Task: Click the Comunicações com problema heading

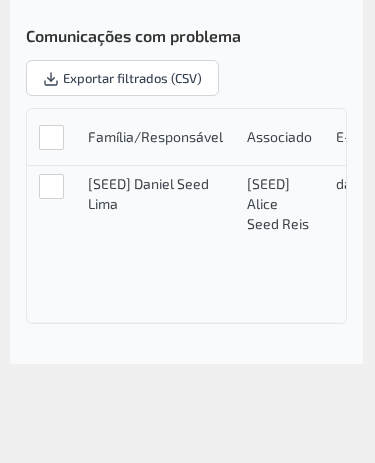Action: point(133,37)
